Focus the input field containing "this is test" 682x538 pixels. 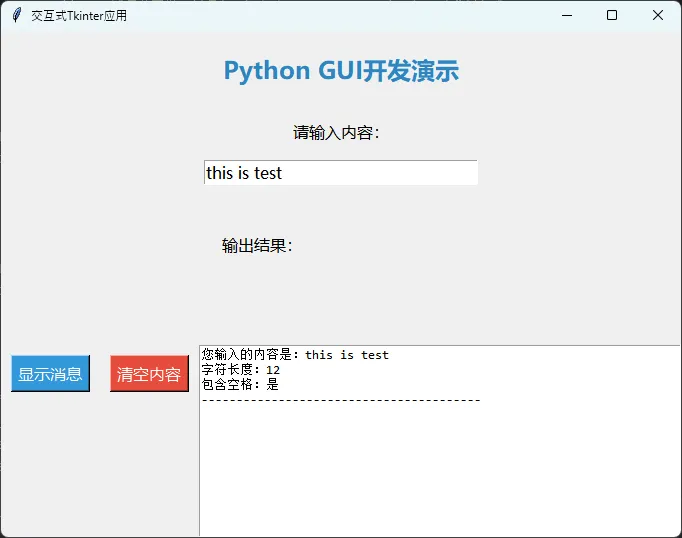coord(340,173)
